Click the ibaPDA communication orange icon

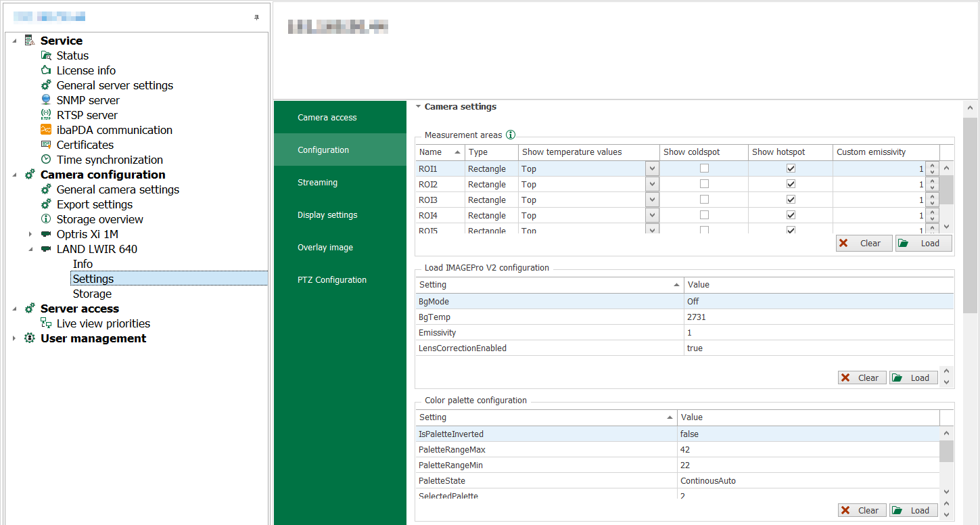tap(46, 130)
